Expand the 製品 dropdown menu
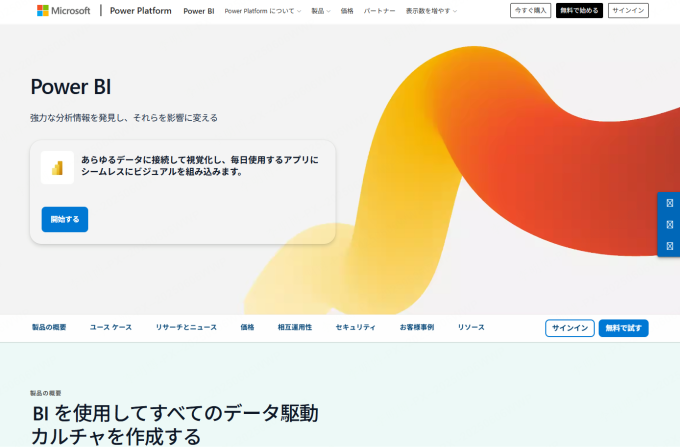 [x=321, y=11]
